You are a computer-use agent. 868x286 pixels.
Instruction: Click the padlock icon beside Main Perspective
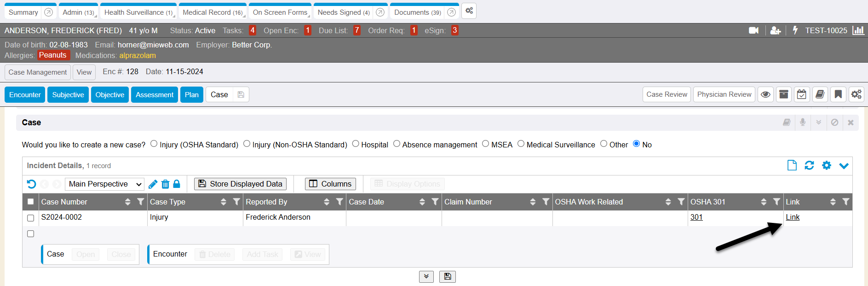tap(177, 184)
